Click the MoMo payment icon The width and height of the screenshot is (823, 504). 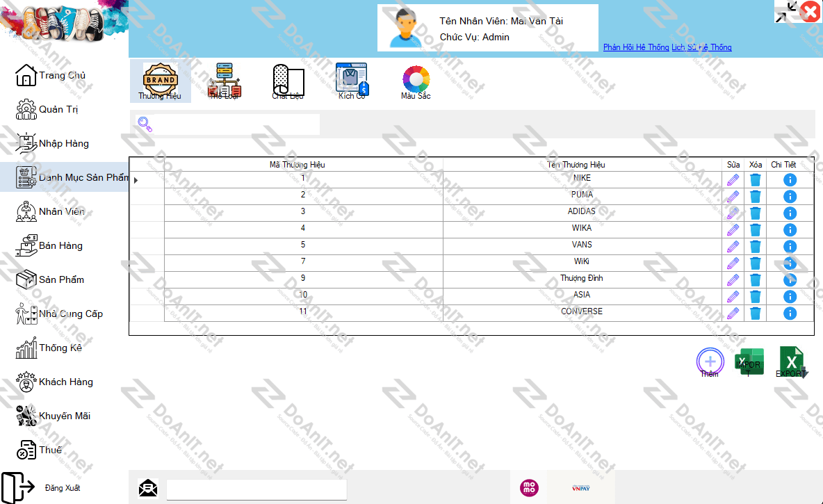529,488
